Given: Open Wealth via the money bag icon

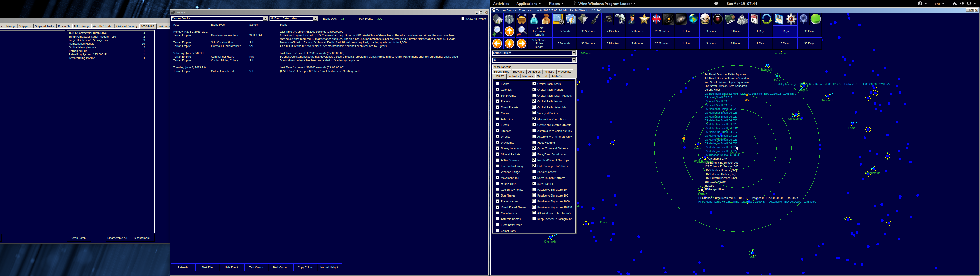Looking at the screenshot, I should pyautogui.click(x=546, y=19).
